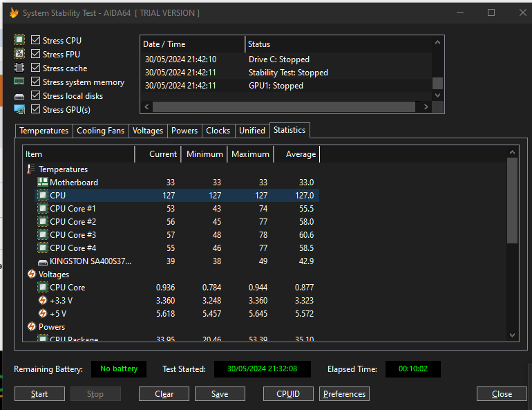Click the Stress FPU percent icon

click(19, 54)
